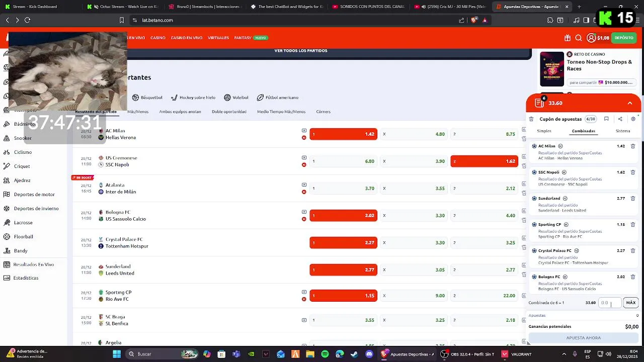
Task: Select Inter de Milán win 2.12 odds
Action: click(x=484, y=189)
